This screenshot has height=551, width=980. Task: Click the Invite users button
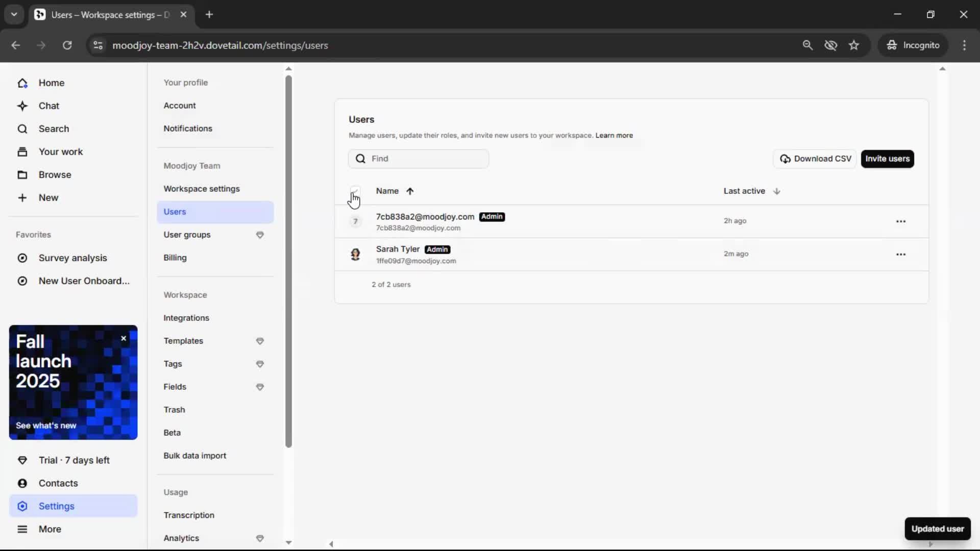887,159
